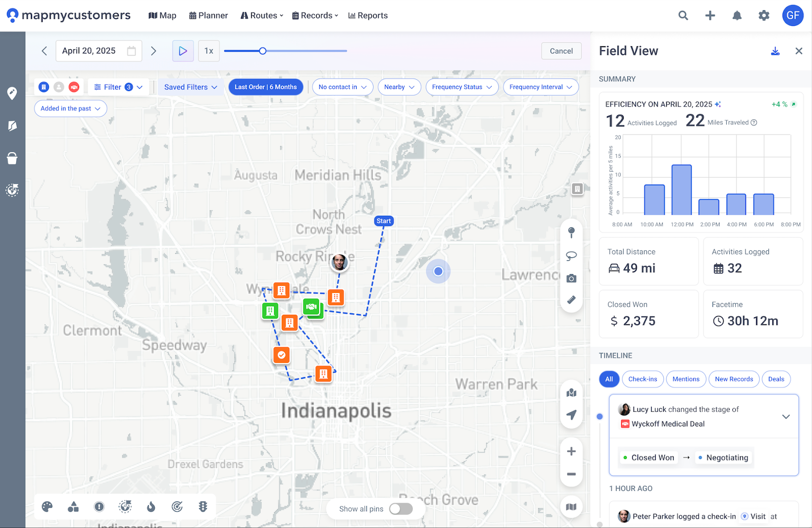812x528 pixels.
Task: Open Added in the past dropdown
Action: click(71, 108)
